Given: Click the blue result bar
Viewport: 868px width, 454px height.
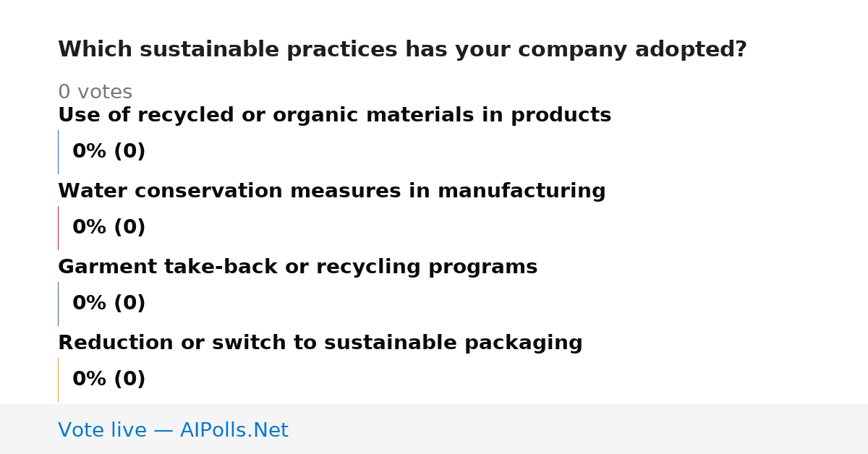Looking at the screenshot, I should [x=58, y=152].
